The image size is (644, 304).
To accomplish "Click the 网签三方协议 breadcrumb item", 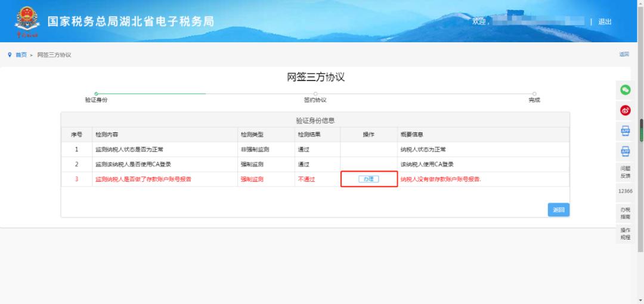I will point(54,55).
